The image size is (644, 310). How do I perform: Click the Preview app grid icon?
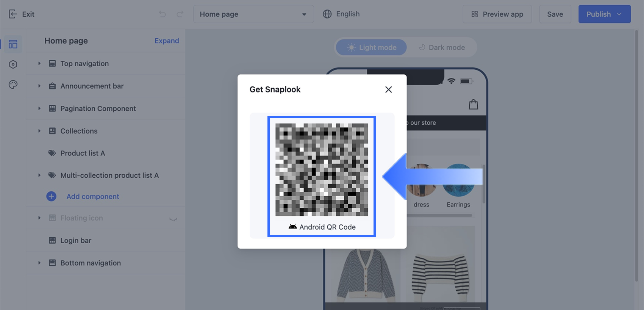475,14
